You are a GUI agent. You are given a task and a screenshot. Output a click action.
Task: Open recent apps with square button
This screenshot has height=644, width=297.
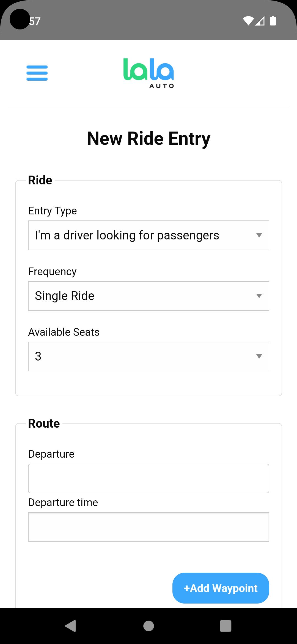(226, 626)
